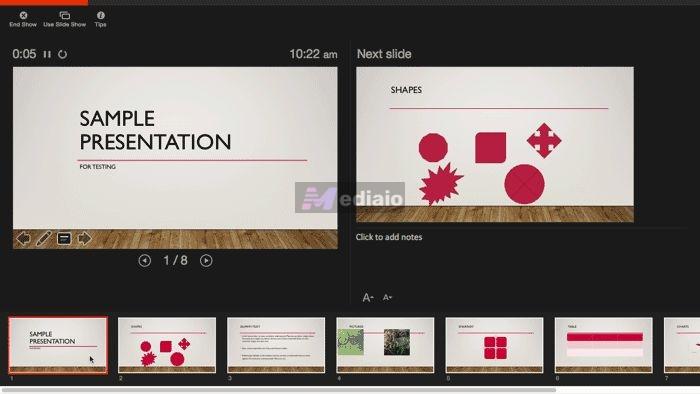Increase notes font size

tap(368, 297)
